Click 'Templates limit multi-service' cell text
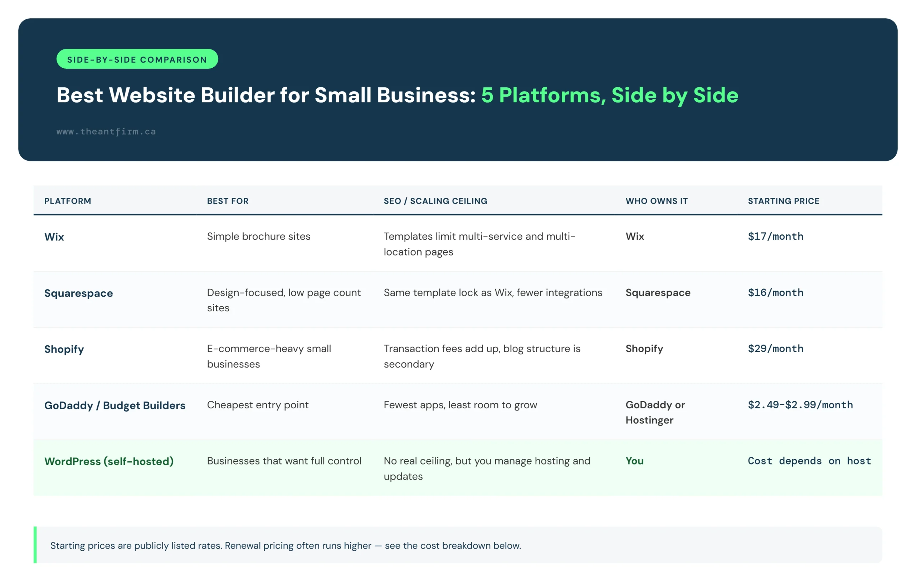This screenshot has height=588, width=916. click(479, 244)
